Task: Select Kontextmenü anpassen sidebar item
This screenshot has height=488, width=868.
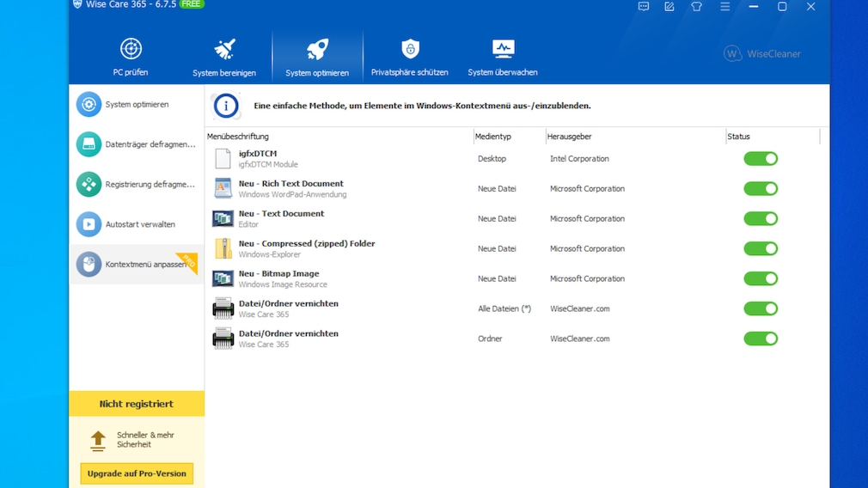Action: 137,264
